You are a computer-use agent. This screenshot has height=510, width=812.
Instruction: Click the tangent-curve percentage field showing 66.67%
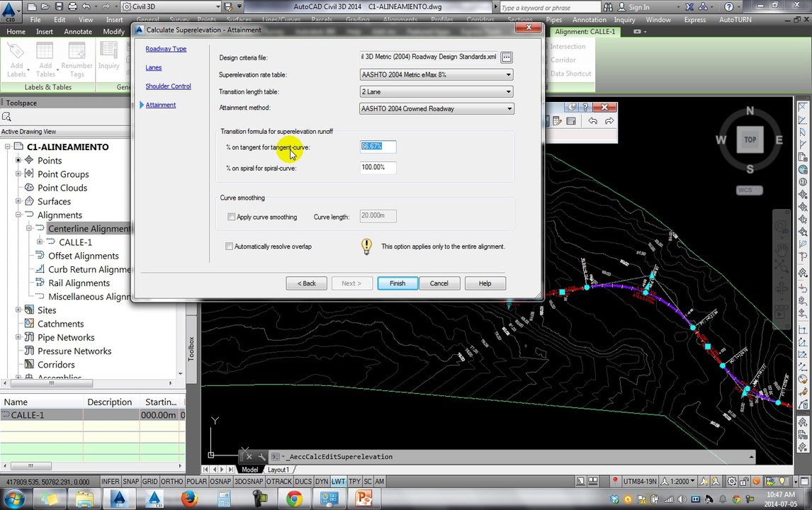pos(378,147)
